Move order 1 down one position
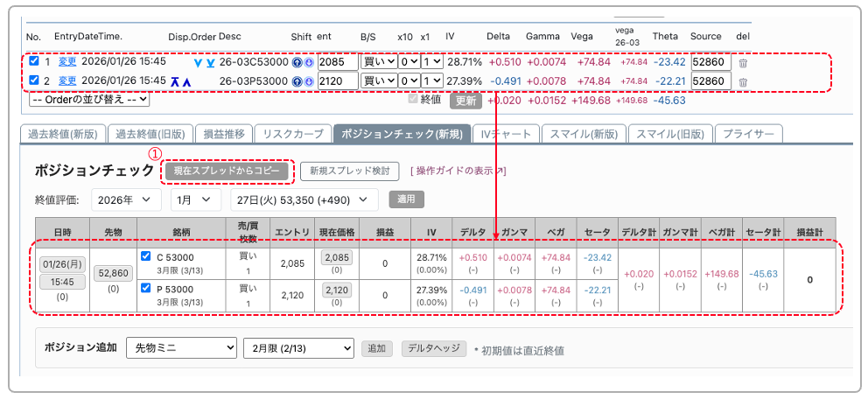The width and height of the screenshot is (868, 399). (198, 62)
